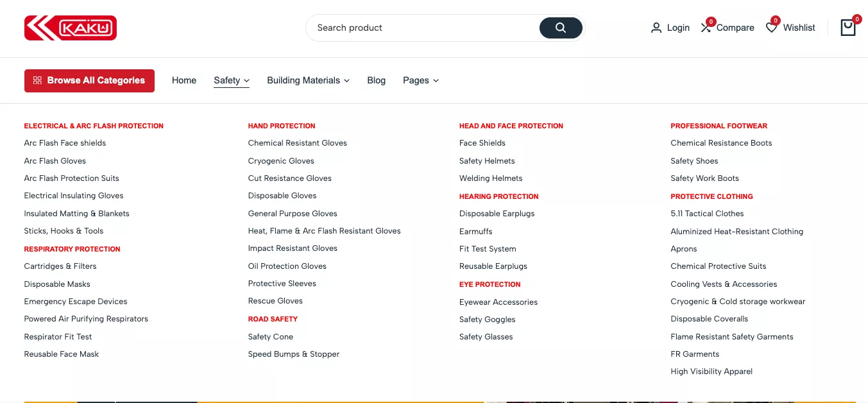The height and width of the screenshot is (403, 868).
Task: Open the shopping cart icon
Action: [847, 28]
